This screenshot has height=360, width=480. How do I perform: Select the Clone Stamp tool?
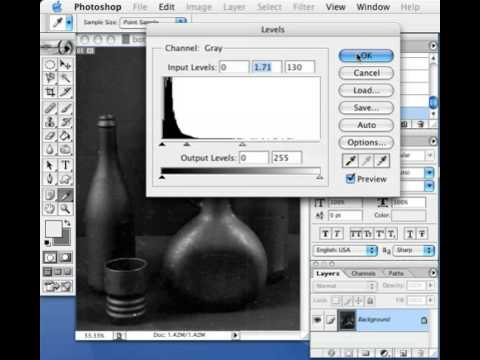pyautogui.click(x=50, y=122)
